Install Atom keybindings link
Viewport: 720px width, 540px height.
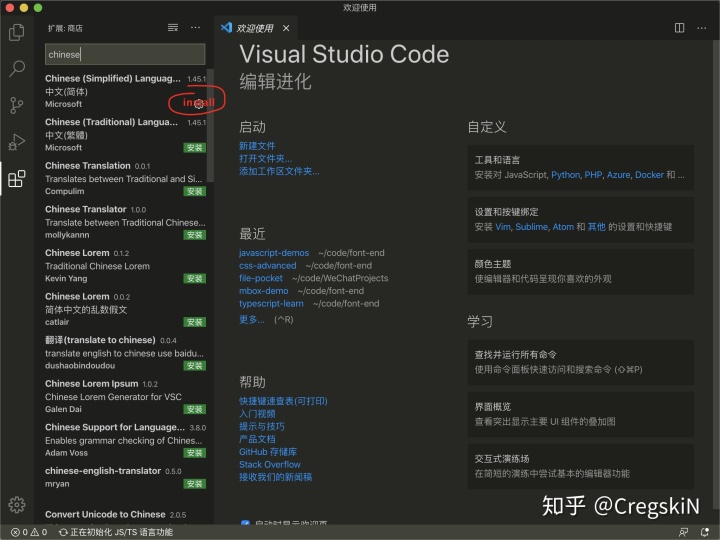[x=563, y=227]
